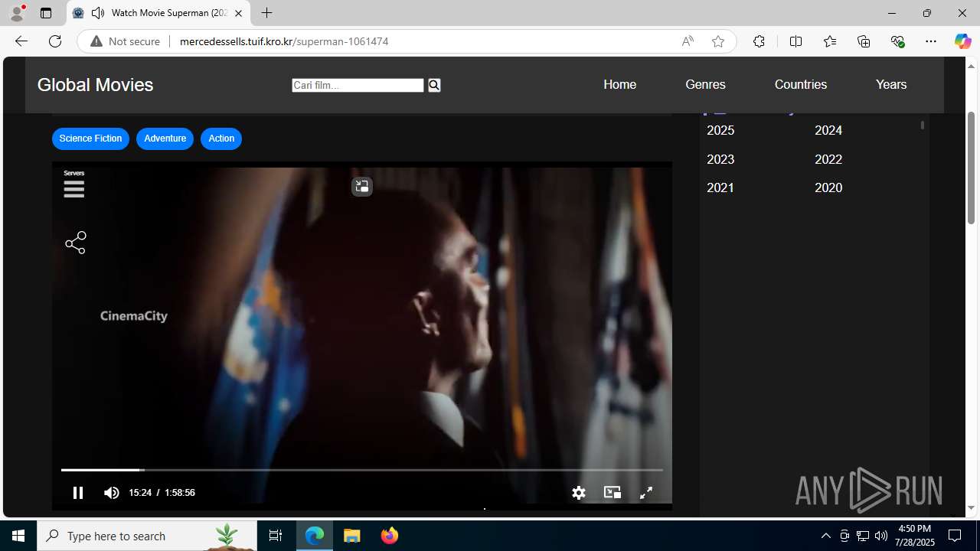Screen dimensions: 980x551
Task: Open the 2021 year link
Action: click(x=720, y=187)
